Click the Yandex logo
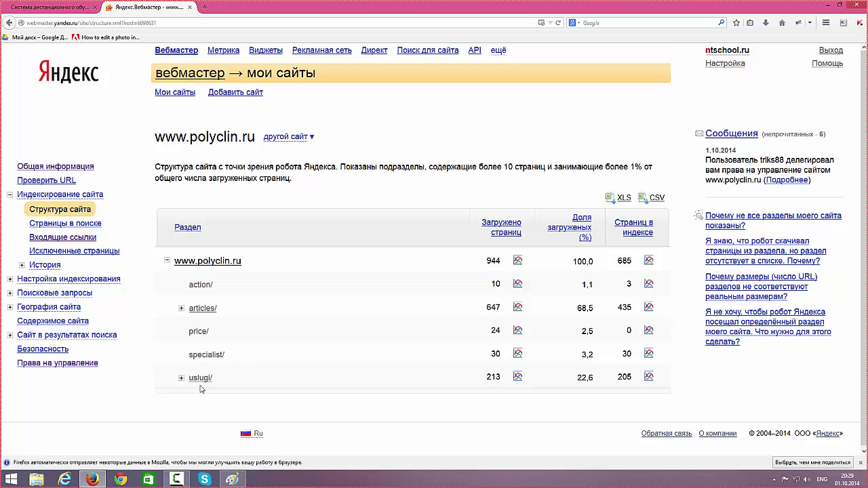Screen dimensions: 868x488 pyautogui.click(x=68, y=71)
